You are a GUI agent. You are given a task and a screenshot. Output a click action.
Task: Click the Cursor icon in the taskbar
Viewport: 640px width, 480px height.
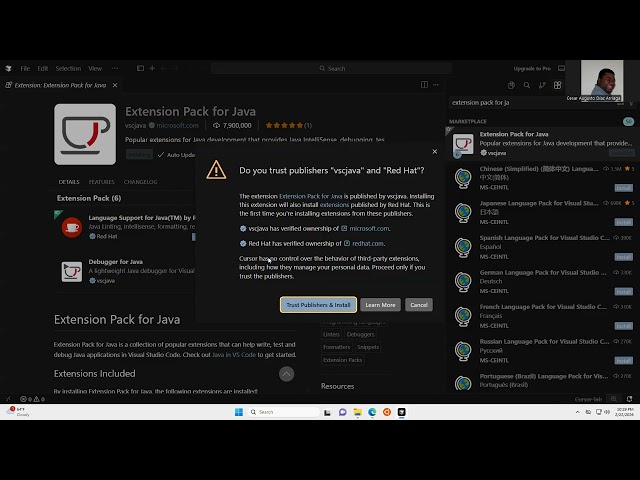(x=402, y=412)
